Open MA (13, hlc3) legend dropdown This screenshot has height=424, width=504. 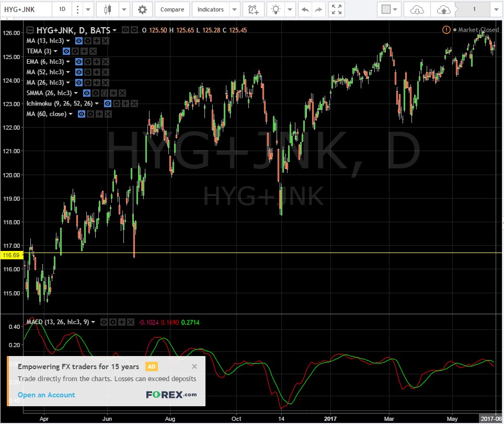point(68,41)
